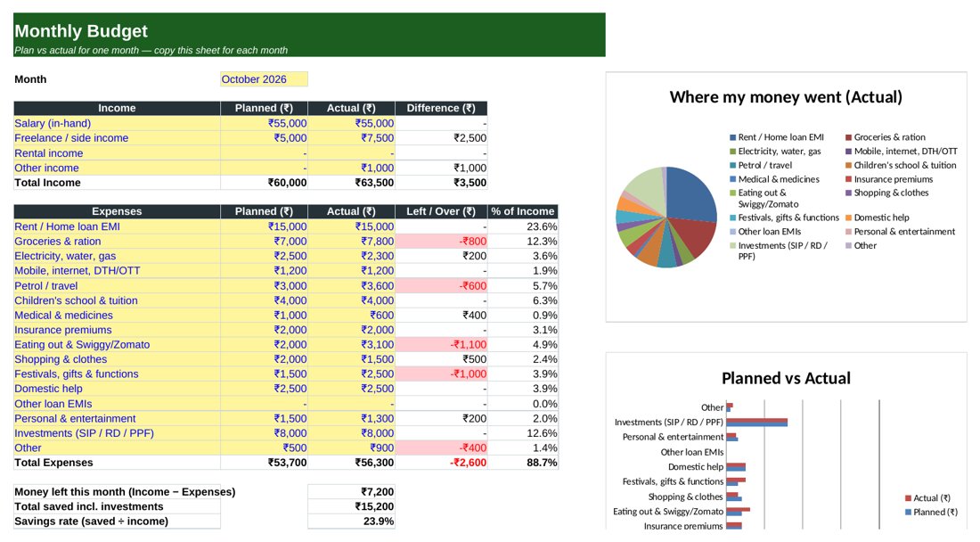980x542 pixels.
Task: Click the 'Planned vs Actual' chart title
Action: tap(786, 378)
